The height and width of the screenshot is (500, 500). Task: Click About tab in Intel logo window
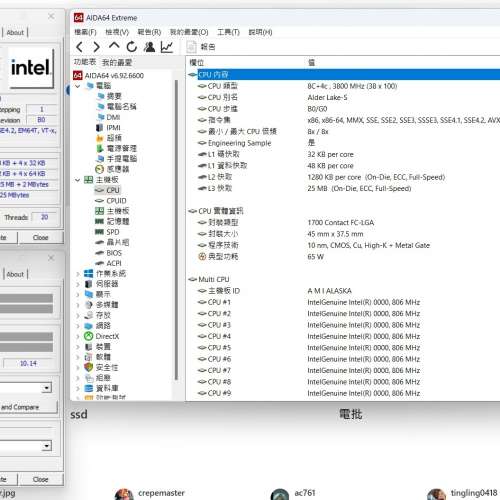tap(15, 32)
